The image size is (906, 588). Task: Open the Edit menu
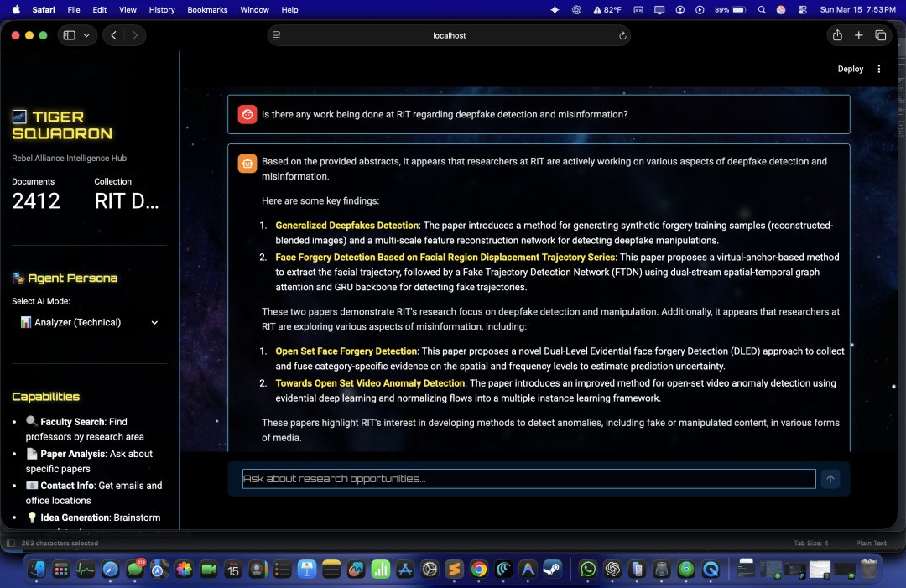99,10
